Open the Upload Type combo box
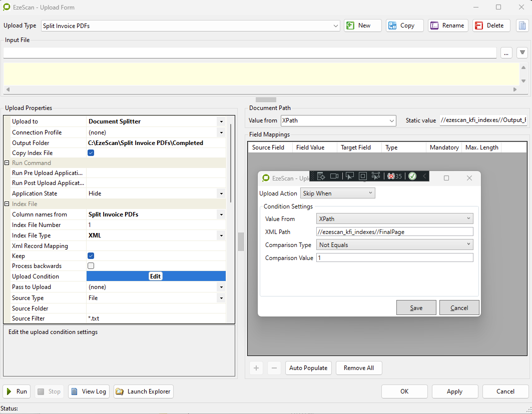The width and height of the screenshot is (532, 414). [190, 25]
